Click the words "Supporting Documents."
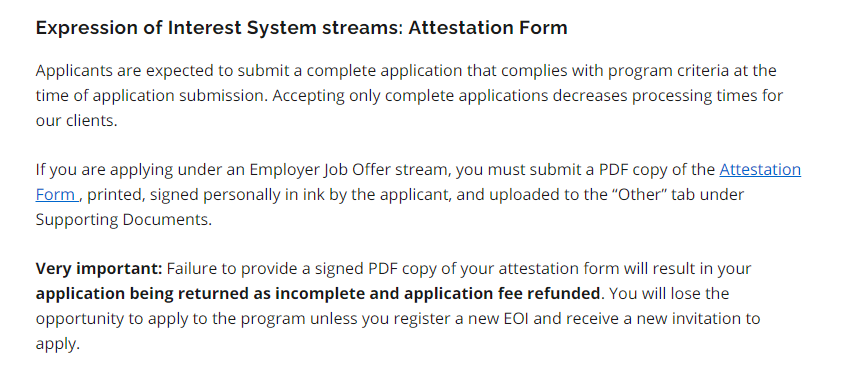This screenshot has width=852, height=375. coord(124,220)
